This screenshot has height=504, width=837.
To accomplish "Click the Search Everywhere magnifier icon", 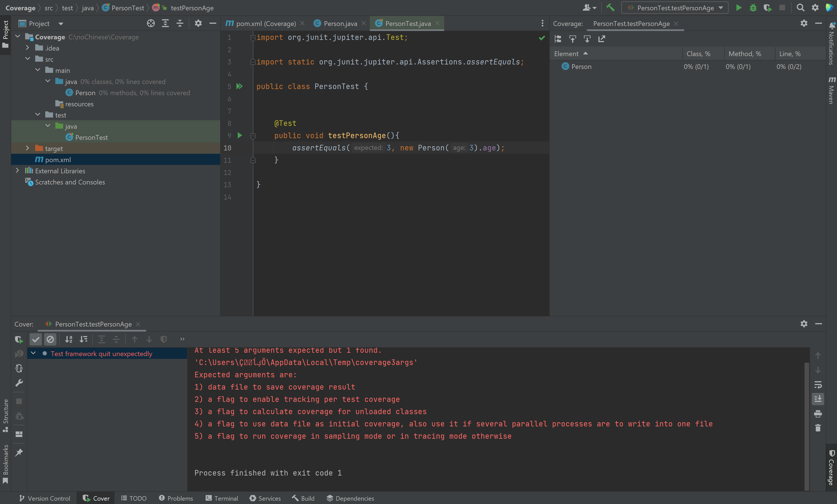I will 800,8.
